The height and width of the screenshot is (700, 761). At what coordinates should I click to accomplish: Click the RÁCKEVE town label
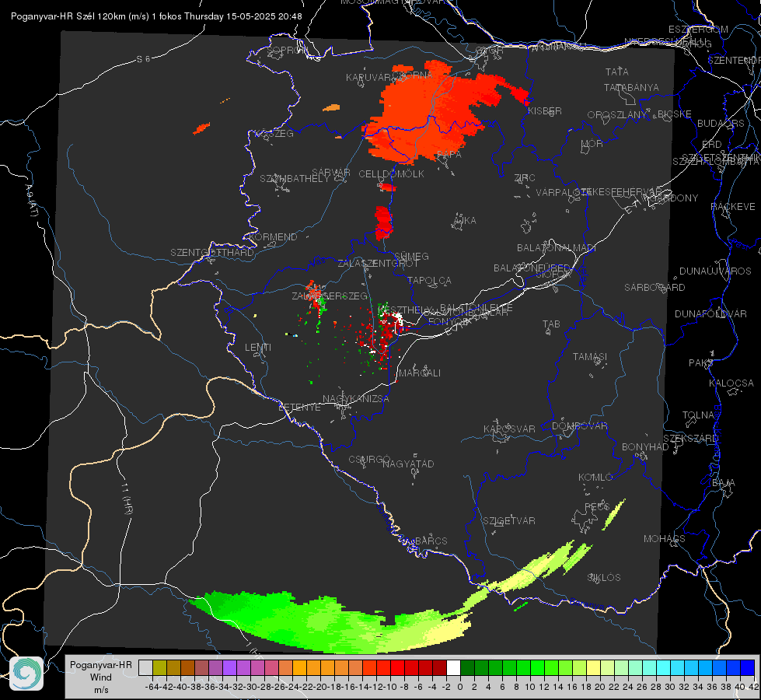(733, 207)
